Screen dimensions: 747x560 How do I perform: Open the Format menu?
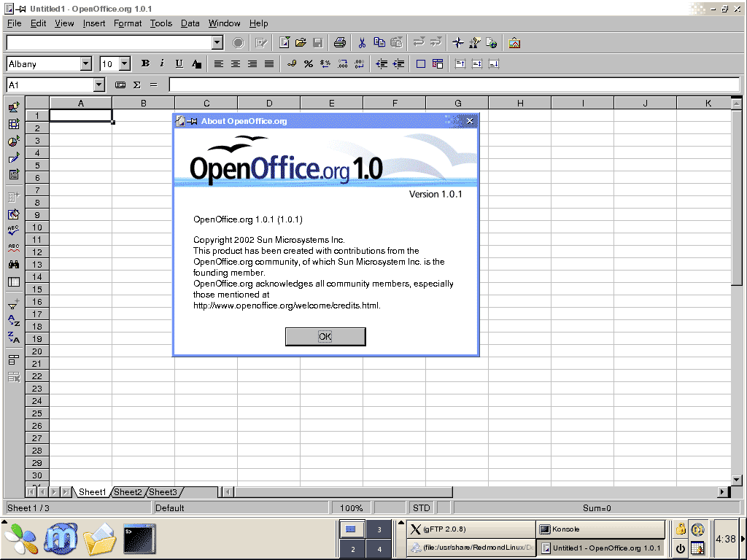coord(128,23)
